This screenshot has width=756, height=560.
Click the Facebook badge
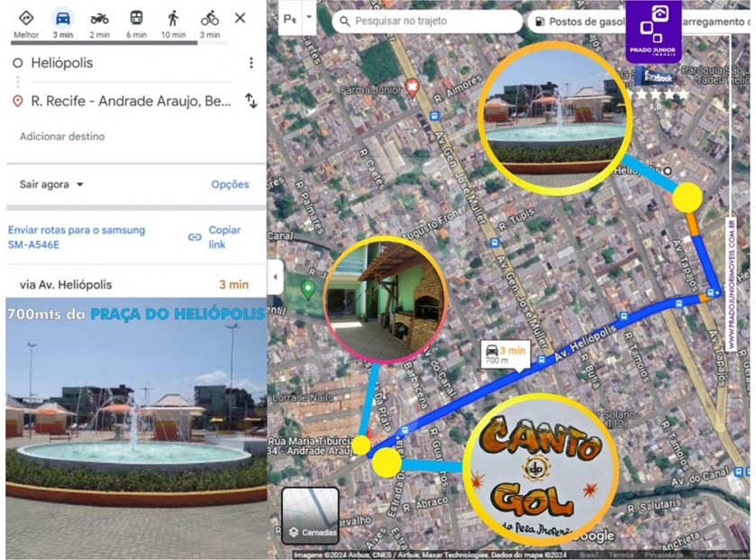[x=655, y=78]
